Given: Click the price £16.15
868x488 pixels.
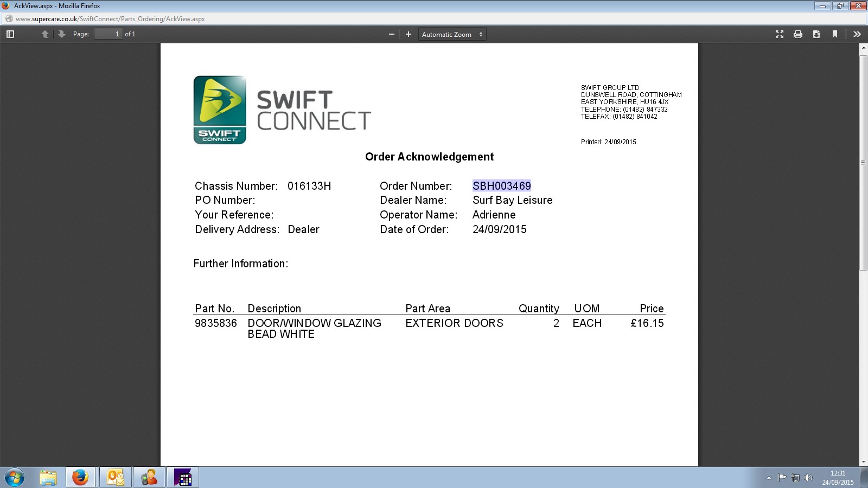Looking at the screenshot, I should (647, 323).
